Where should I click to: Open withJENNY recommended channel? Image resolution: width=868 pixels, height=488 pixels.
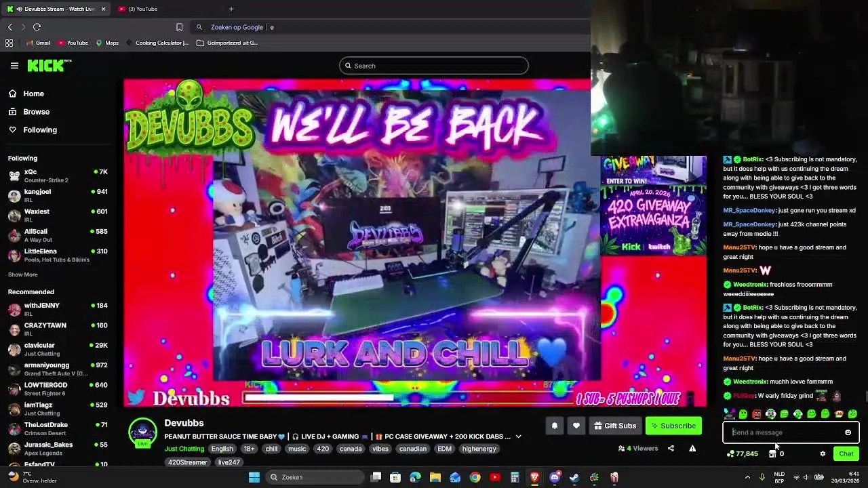pyautogui.click(x=58, y=309)
